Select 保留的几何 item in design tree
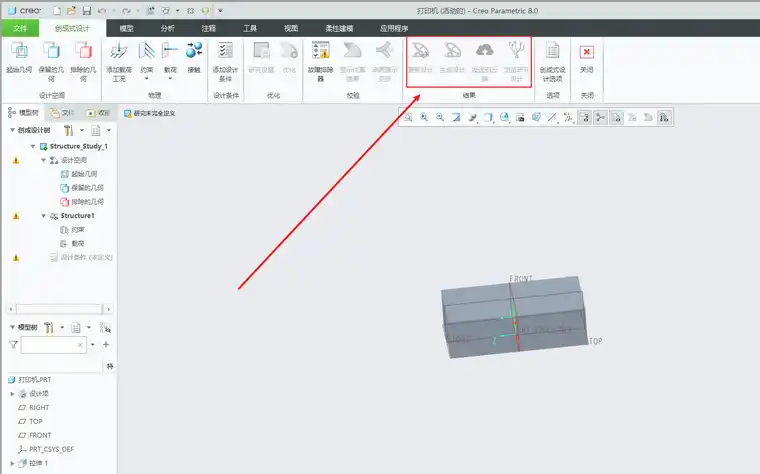Image resolution: width=760 pixels, height=474 pixels. [82, 188]
